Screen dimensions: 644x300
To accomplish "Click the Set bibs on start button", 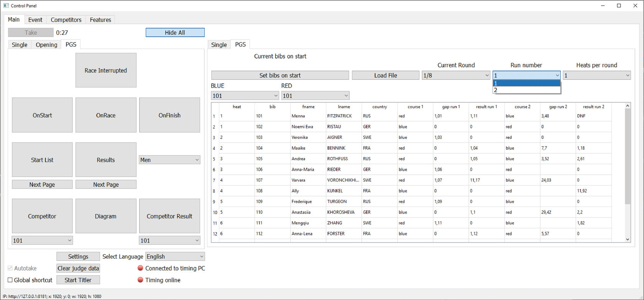I will click(x=280, y=75).
